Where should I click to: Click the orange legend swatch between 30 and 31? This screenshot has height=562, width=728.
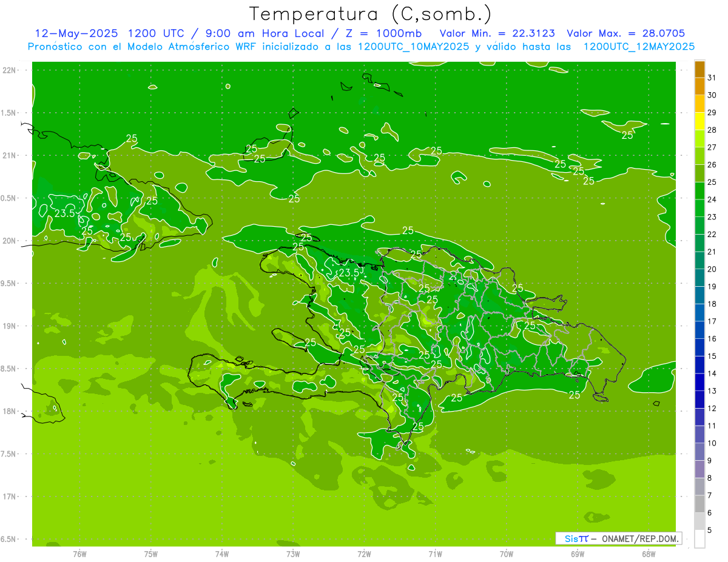[x=699, y=87]
